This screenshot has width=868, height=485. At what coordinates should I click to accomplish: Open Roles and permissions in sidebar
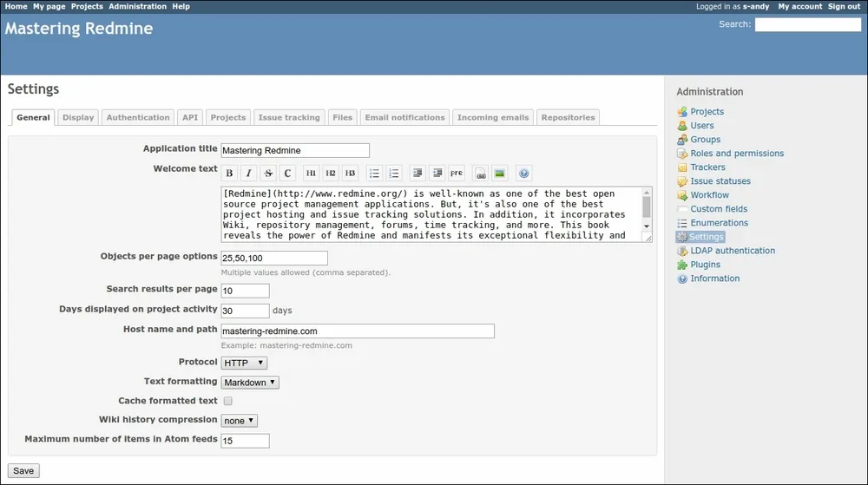pos(736,154)
